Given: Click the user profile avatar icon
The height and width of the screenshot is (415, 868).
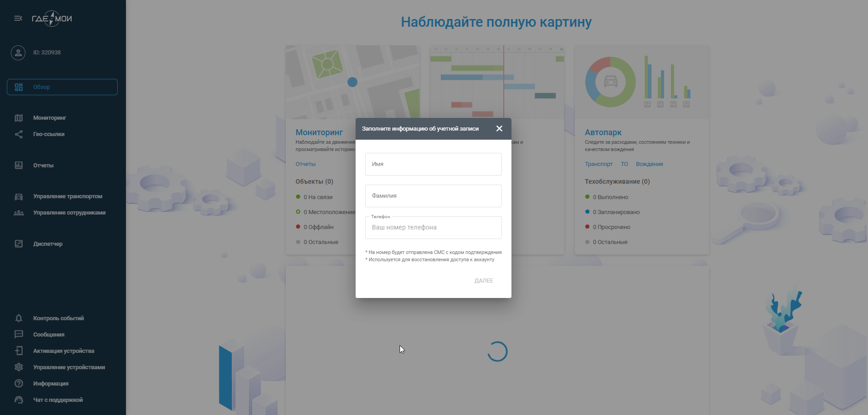Looking at the screenshot, I should pyautogui.click(x=18, y=53).
